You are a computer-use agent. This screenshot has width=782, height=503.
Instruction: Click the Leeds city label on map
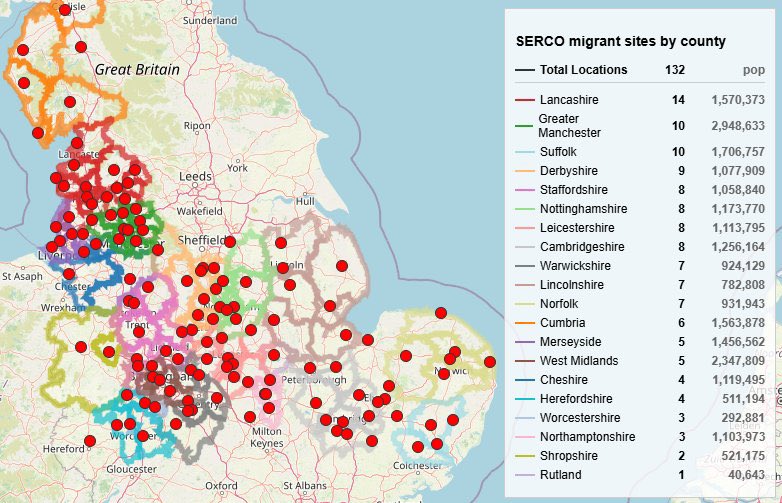click(x=195, y=176)
